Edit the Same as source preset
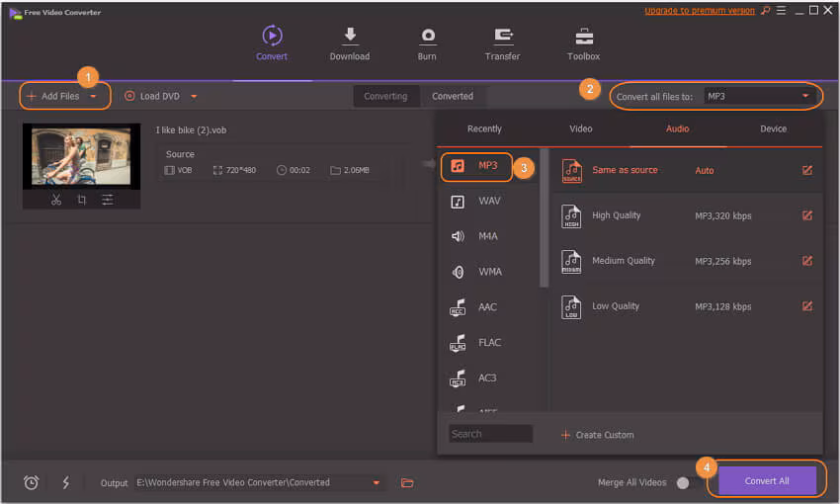The height and width of the screenshot is (504, 840). [x=806, y=170]
